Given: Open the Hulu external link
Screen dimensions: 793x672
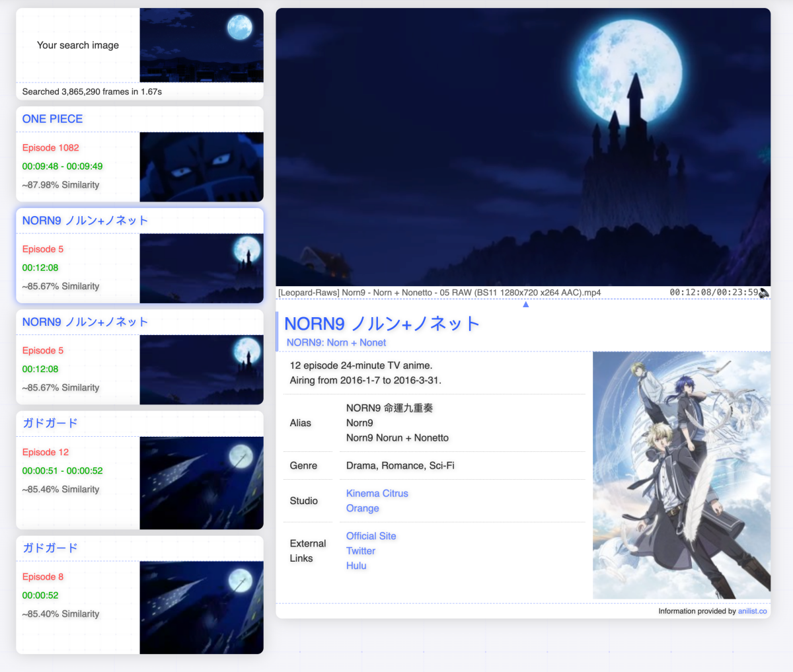Looking at the screenshot, I should 356,566.
